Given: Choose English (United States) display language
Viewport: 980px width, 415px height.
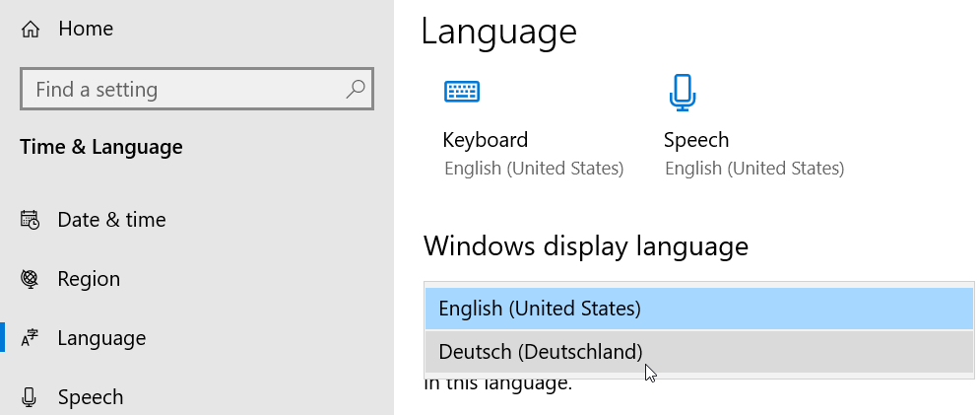Looking at the screenshot, I should 698,309.
